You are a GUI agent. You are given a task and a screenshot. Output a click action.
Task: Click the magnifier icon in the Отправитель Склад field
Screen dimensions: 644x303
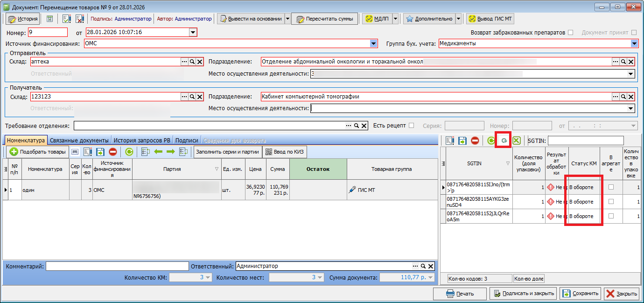192,62
